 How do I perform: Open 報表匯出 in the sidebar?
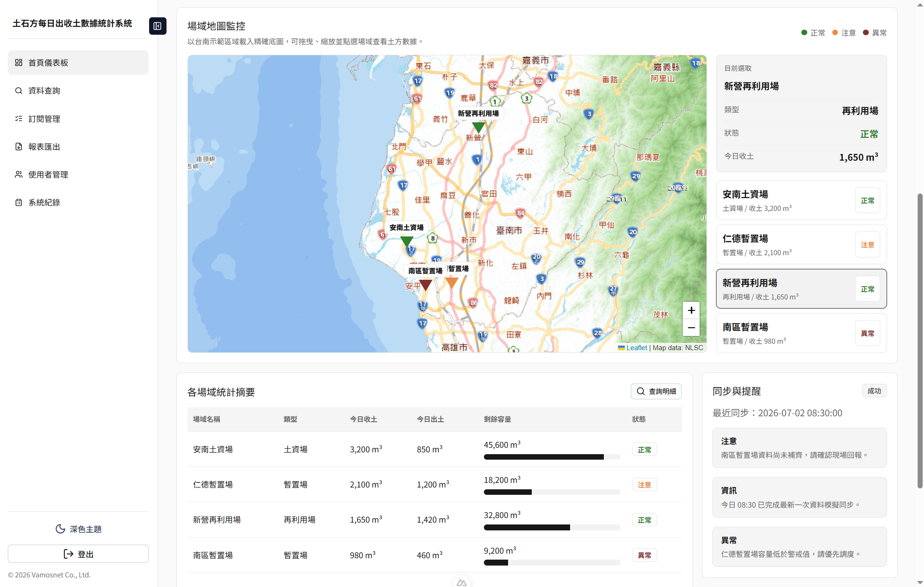click(x=78, y=147)
